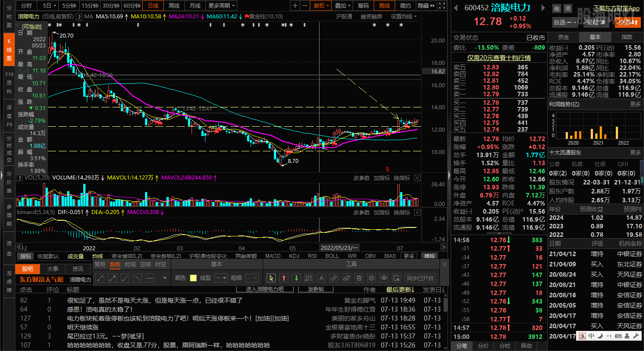Toggle drawing visibility eye icon
The width and height of the screenshot is (644, 351).
pyautogui.click(x=384, y=278)
